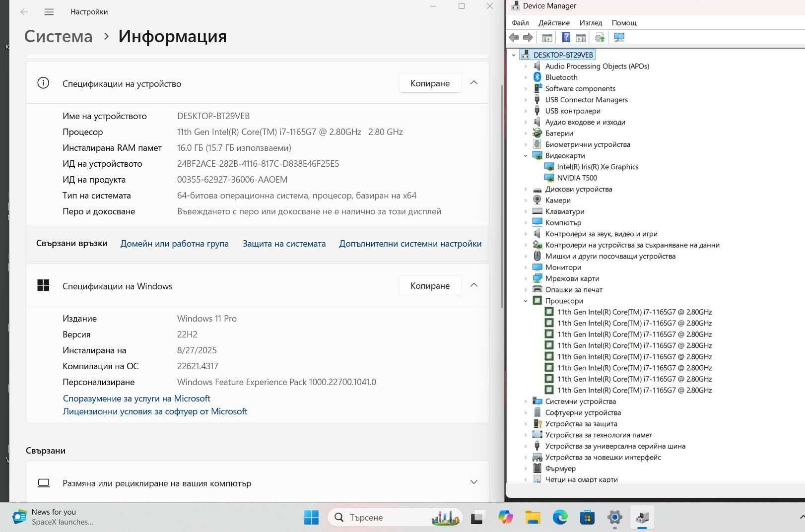
Task: Open the Файл menu in Device Manager
Action: 520,23
